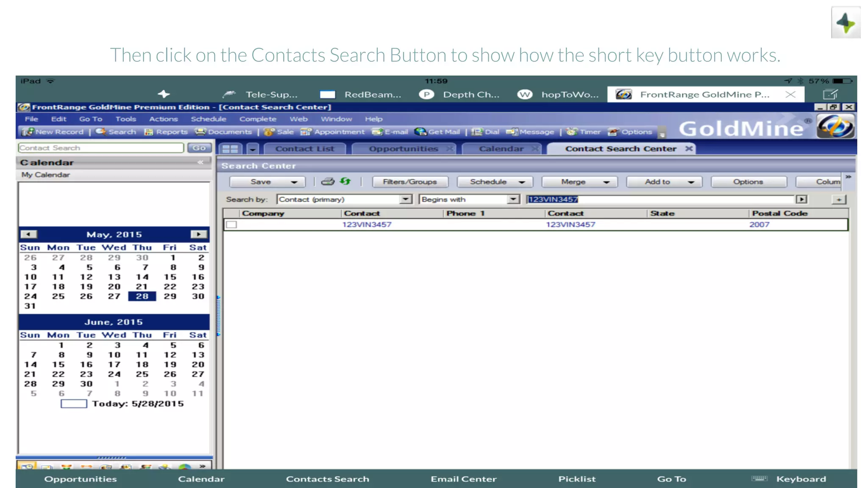Click the Search Center Options button
868x488 pixels.
coord(748,182)
